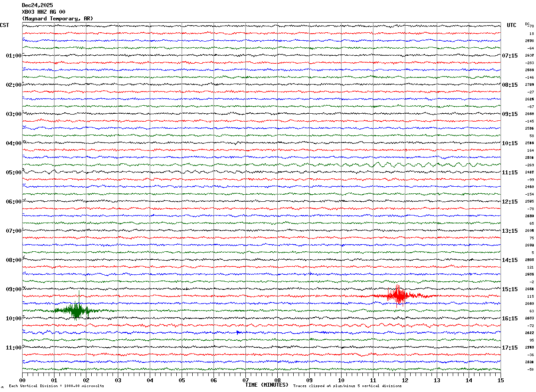Click the green seismic event burst

click(x=76, y=310)
